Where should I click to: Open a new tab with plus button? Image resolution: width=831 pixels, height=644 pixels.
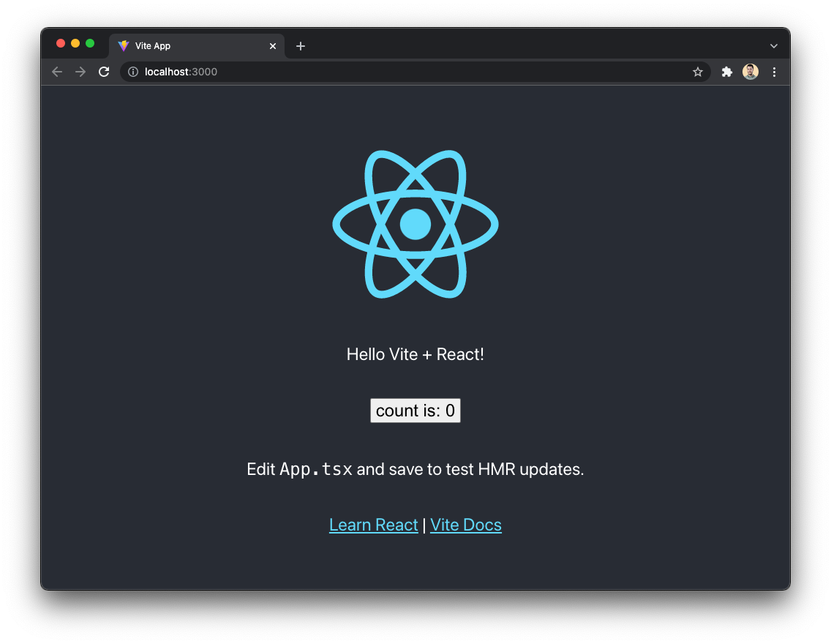pyautogui.click(x=301, y=46)
